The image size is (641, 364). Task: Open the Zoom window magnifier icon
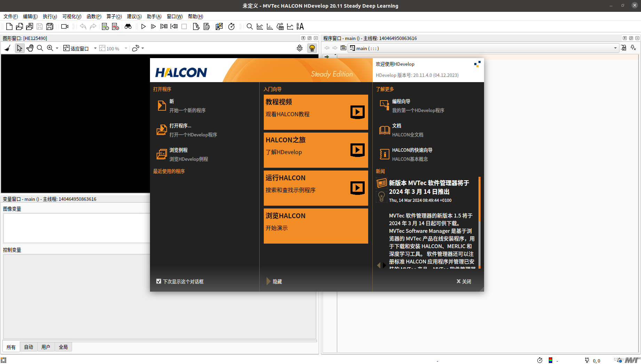click(x=250, y=26)
